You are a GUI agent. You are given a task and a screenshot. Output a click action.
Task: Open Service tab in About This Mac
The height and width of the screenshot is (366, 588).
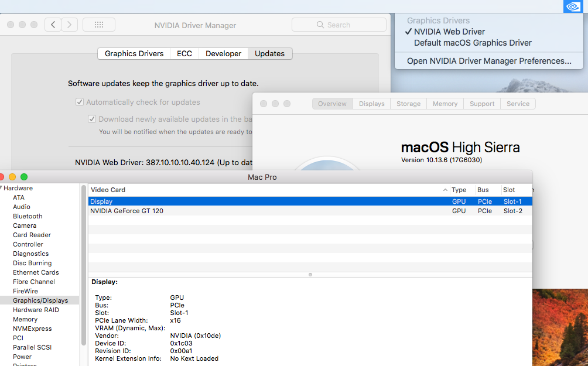coord(518,104)
